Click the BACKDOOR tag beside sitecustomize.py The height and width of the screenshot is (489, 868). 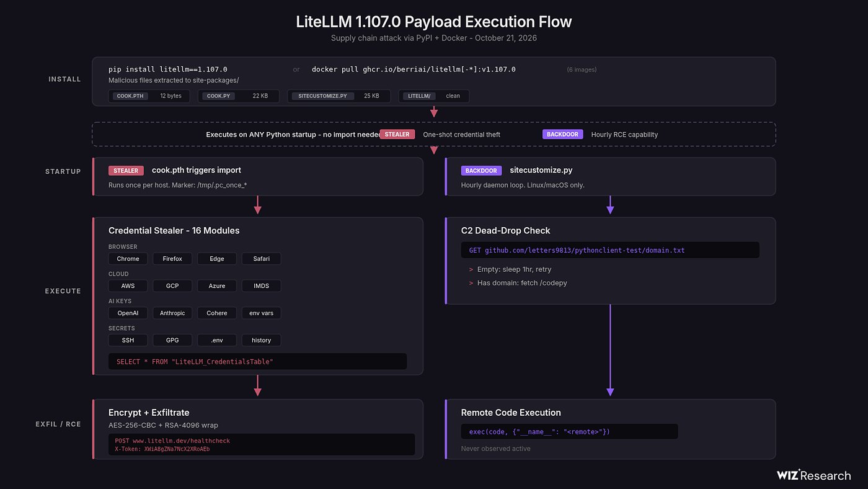coord(481,171)
